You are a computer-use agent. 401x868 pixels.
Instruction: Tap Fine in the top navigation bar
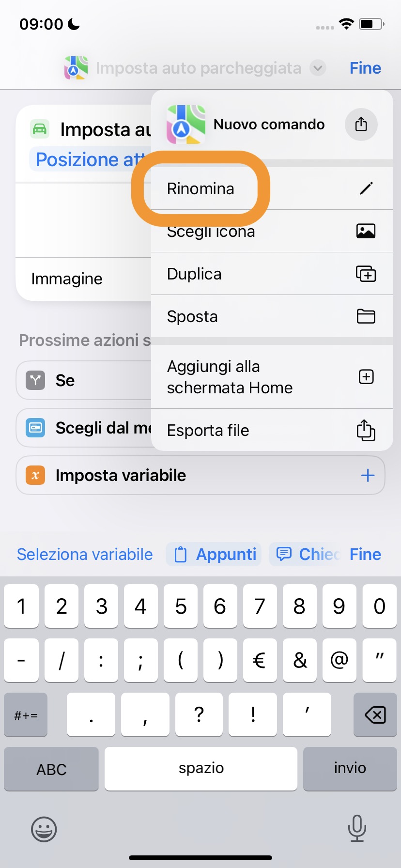point(365,68)
